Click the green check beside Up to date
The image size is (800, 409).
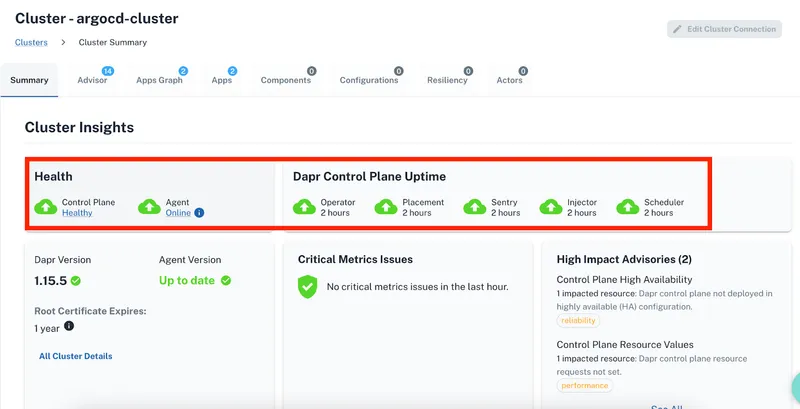(226, 281)
